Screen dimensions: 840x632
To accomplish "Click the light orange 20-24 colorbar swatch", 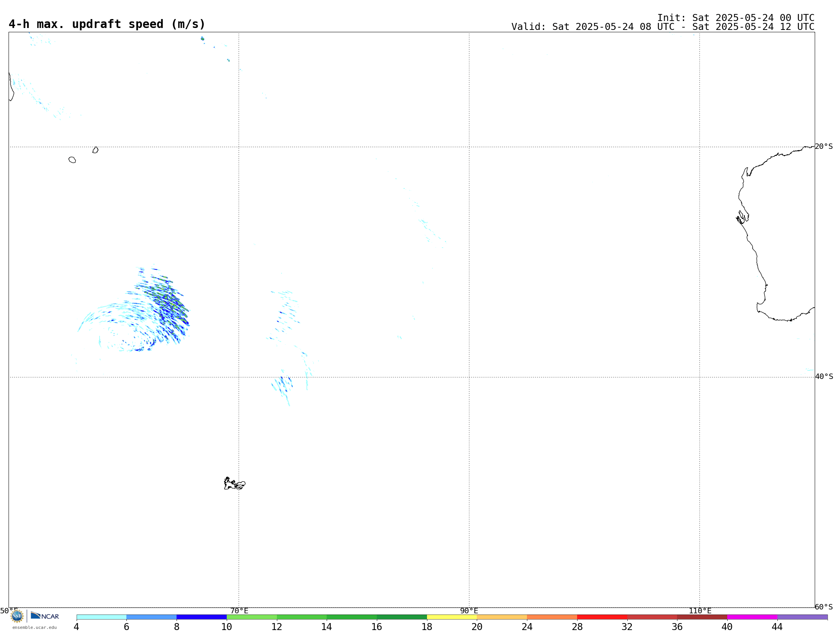I will point(502,617).
